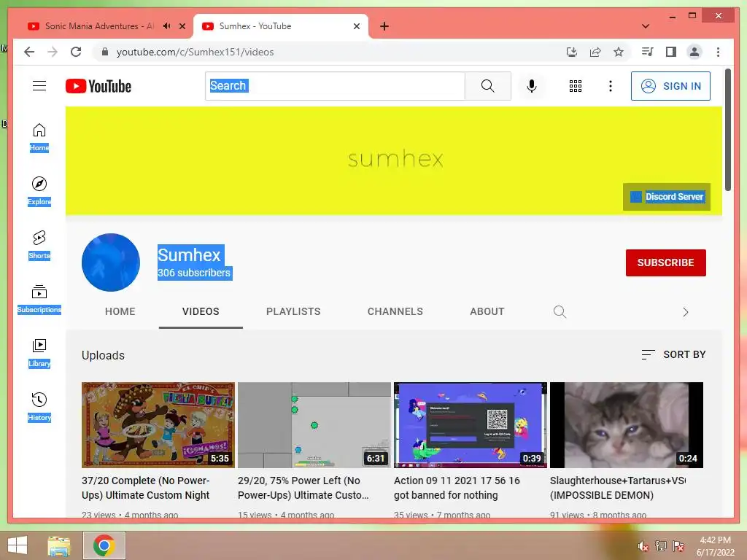Mute the Sonic Mania Adventures tab
Image resolution: width=747 pixels, height=560 pixels.
(x=166, y=26)
